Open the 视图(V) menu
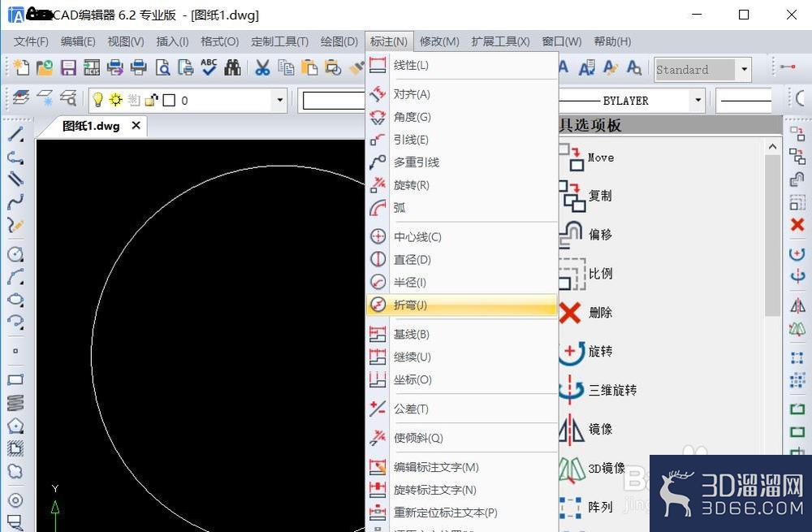This screenshot has height=532, width=812. 126,41
